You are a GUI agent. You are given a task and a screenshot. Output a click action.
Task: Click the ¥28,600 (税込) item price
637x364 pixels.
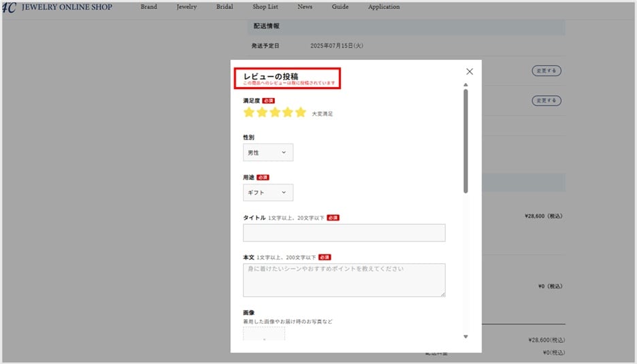click(x=544, y=216)
